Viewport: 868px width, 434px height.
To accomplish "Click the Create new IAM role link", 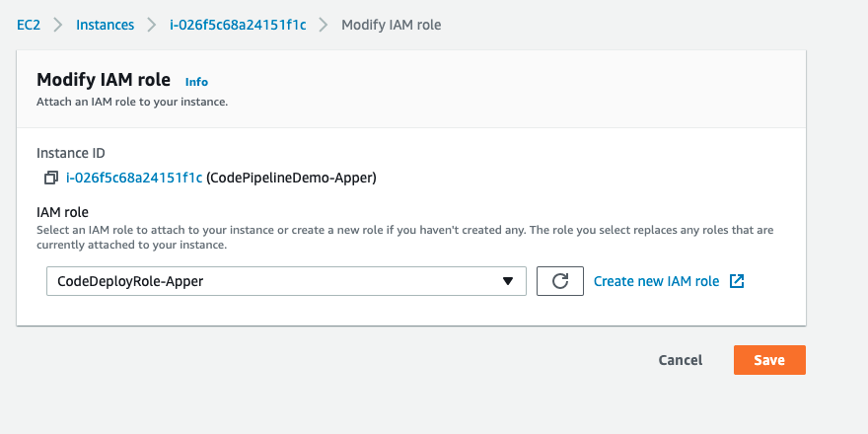I will [x=656, y=281].
